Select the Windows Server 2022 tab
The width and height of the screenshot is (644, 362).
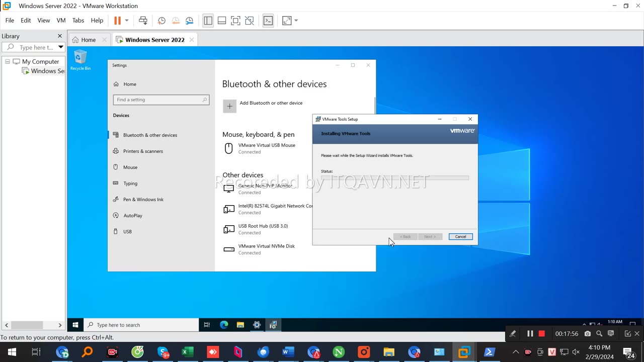(154, 40)
